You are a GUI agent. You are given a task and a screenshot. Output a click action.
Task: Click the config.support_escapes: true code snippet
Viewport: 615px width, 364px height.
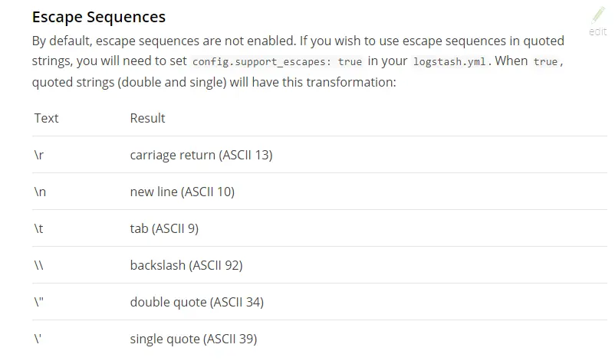[x=278, y=62]
